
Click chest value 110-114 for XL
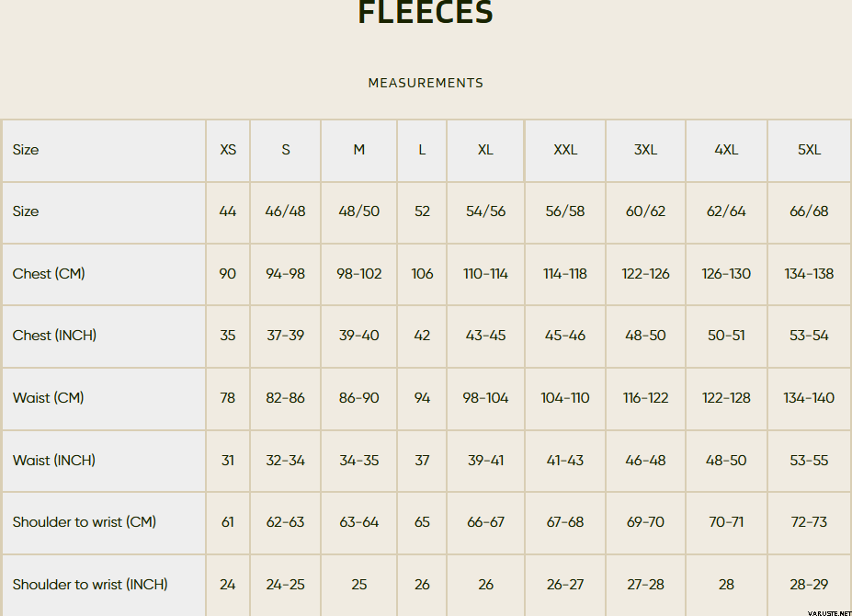(485, 274)
